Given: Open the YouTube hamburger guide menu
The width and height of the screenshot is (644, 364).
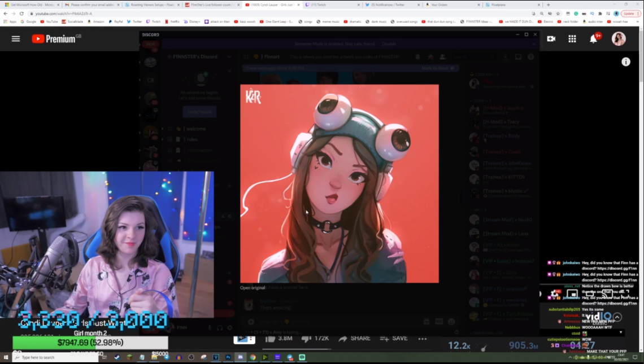Looking at the screenshot, I should click(16, 39).
